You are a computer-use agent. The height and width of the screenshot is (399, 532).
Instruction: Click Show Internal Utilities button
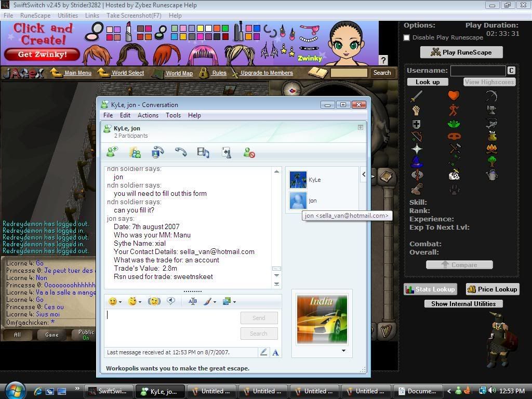pyautogui.click(x=463, y=303)
